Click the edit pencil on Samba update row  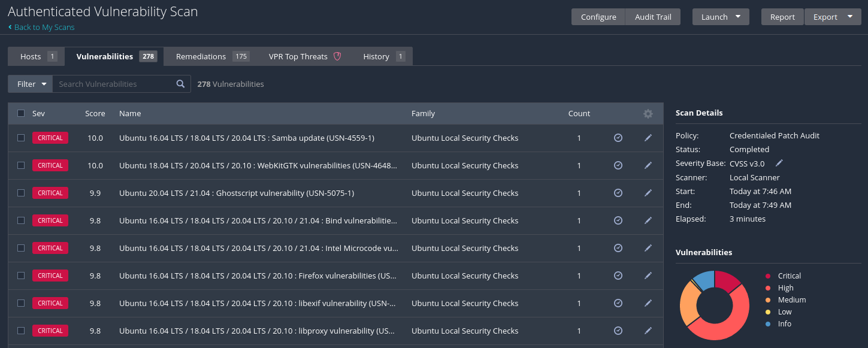(x=648, y=138)
